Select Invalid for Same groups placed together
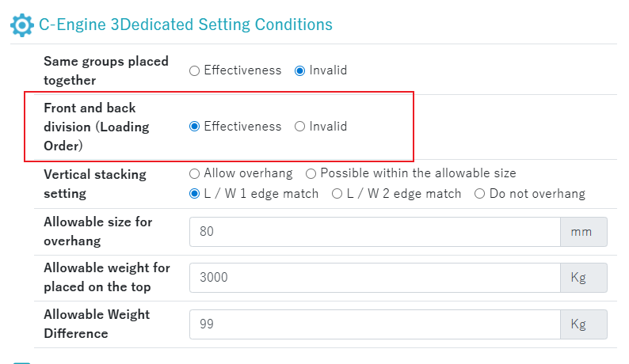This screenshot has width=629, height=364. (x=299, y=71)
